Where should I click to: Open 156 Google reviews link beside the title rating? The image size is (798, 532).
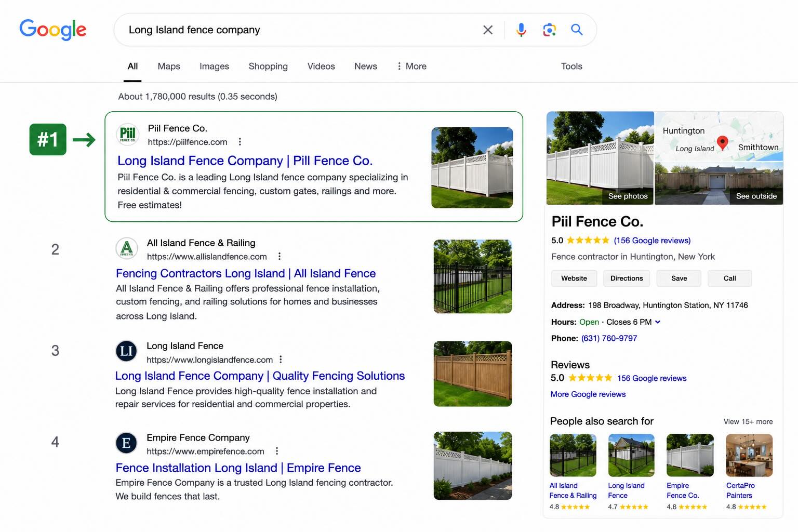652,241
